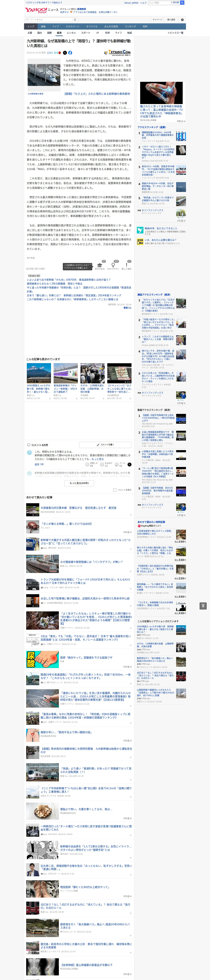Toggle the コメント非表示 checkbox

115,490
